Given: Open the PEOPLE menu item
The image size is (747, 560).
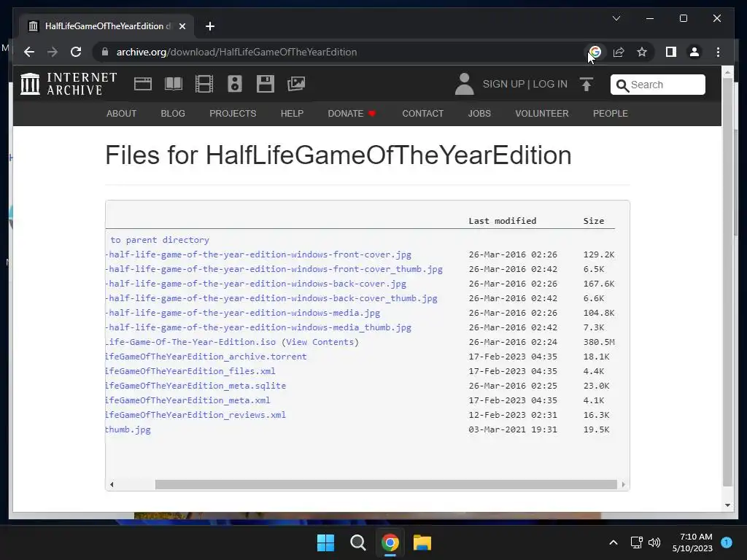Looking at the screenshot, I should pos(611,113).
